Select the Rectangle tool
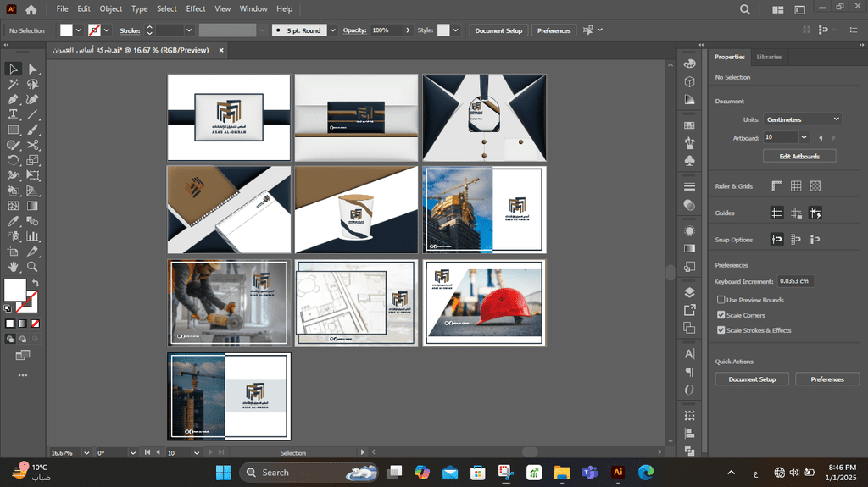The image size is (868, 487). [x=14, y=130]
